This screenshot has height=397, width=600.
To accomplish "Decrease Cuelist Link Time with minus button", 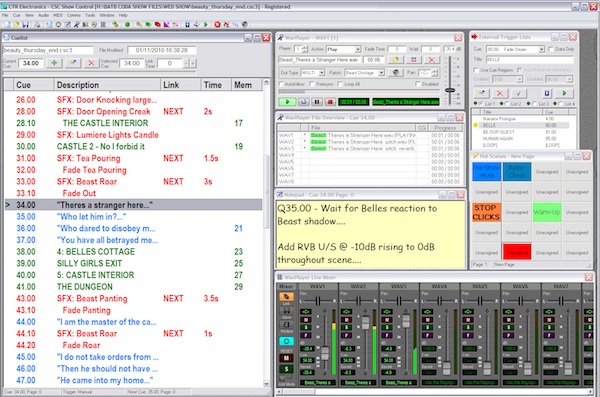I will [186, 63].
